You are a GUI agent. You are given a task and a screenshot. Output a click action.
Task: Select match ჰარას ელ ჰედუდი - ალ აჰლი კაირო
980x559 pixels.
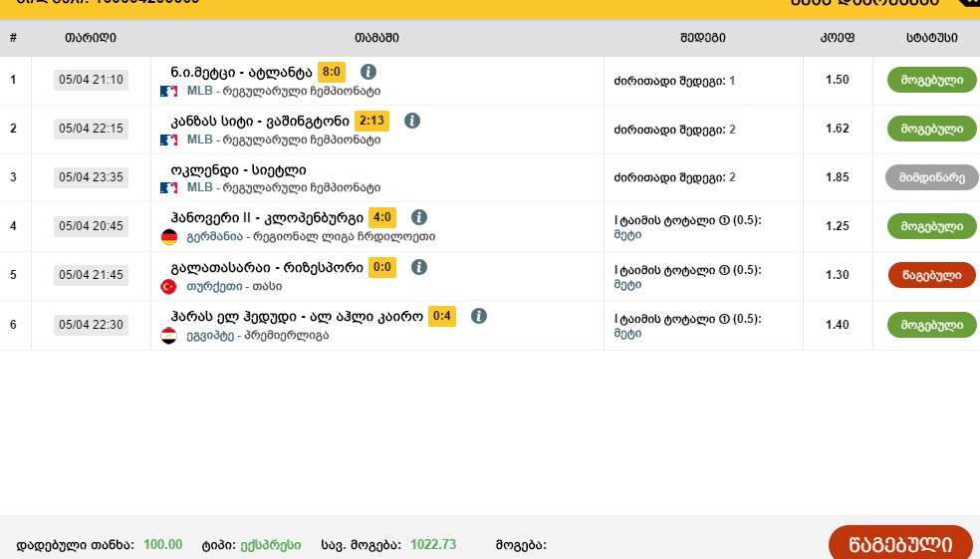[297, 317]
